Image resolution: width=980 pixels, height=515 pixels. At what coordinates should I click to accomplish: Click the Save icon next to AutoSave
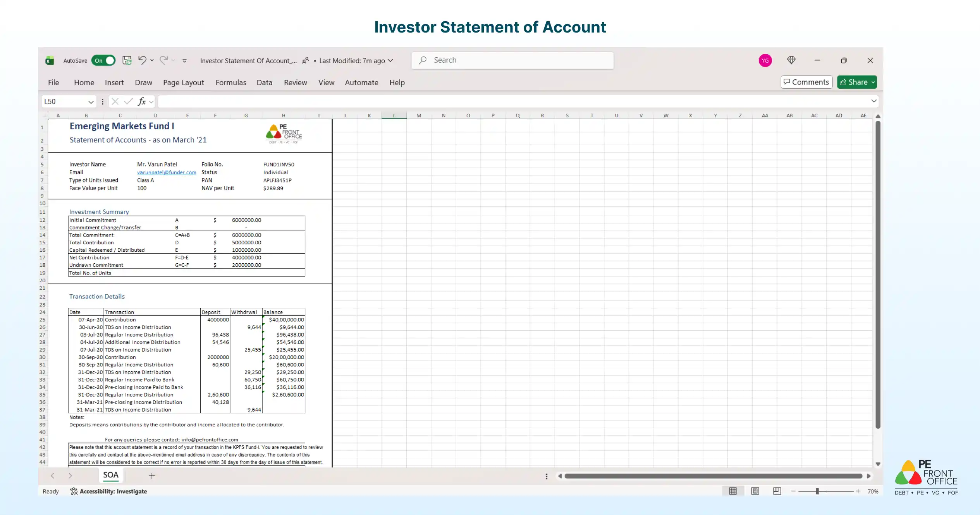tap(127, 60)
